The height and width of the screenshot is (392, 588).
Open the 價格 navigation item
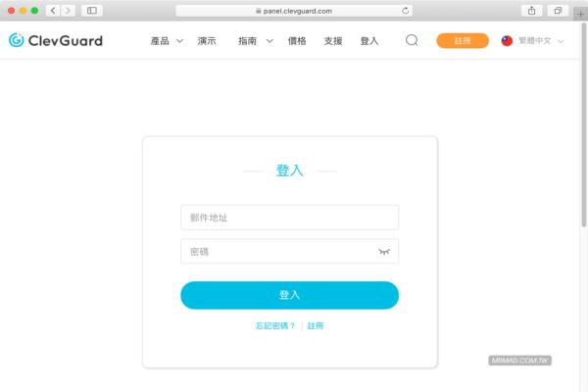coord(297,41)
